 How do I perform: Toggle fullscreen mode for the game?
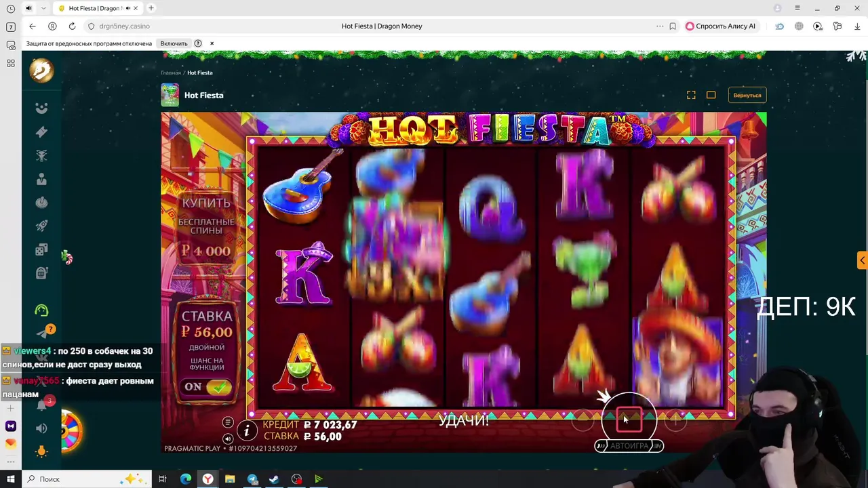pos(691,95)
